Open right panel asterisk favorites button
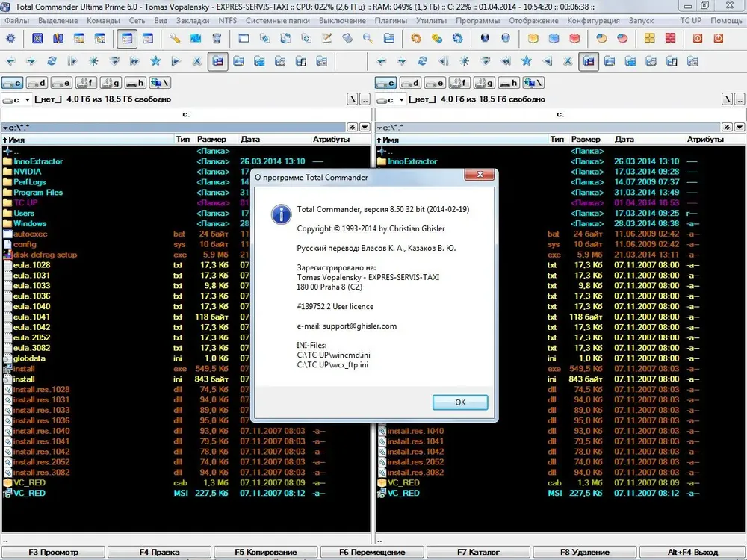The width and height of the screenshot is (747, 560). click(727, 127)
